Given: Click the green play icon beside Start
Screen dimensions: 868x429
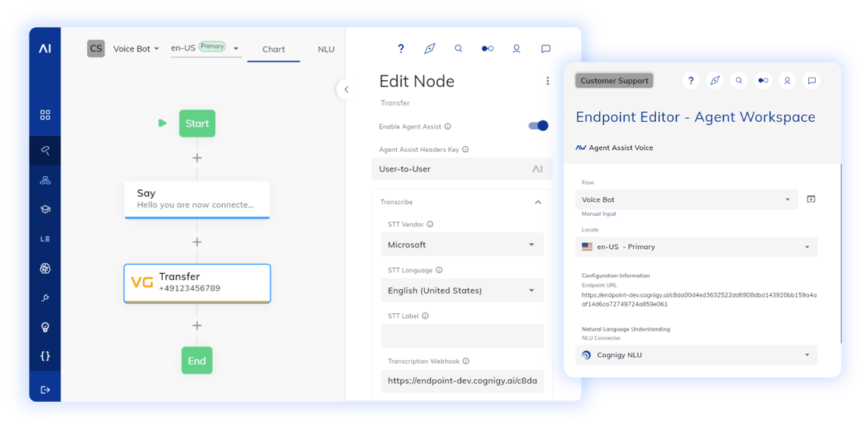Looking at the screenshot, I should [x=162, y=123].
